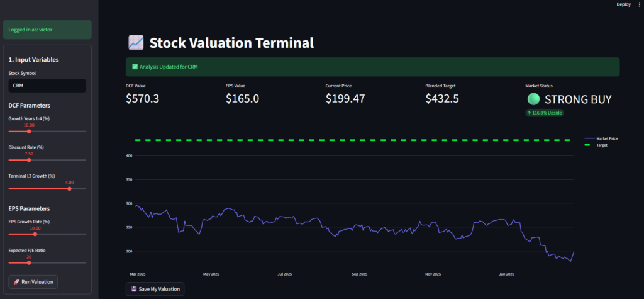Viewport: 644px width, 299px height.
Task: Hide the Target line via legend entry
Action: click(601, 145)
